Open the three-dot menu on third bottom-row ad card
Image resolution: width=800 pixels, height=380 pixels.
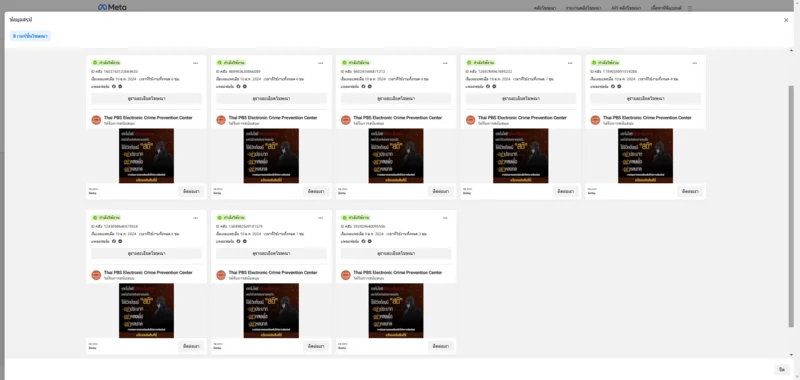(x=445, y=218)
